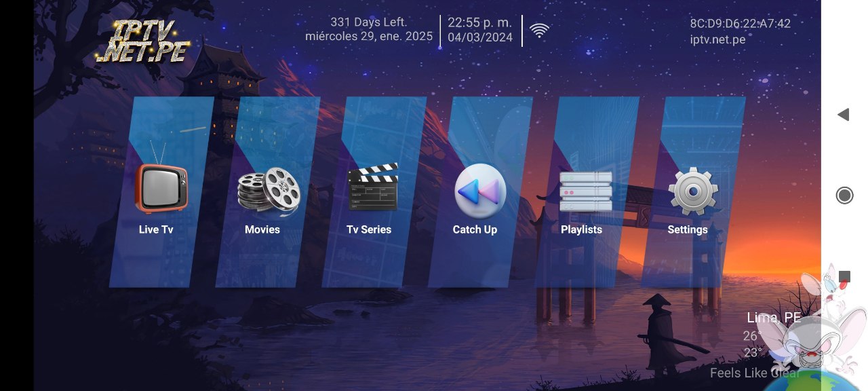Tap the 331 Days Left expiry text
Screen dimensions: 868x391
[x=368, y=22]
